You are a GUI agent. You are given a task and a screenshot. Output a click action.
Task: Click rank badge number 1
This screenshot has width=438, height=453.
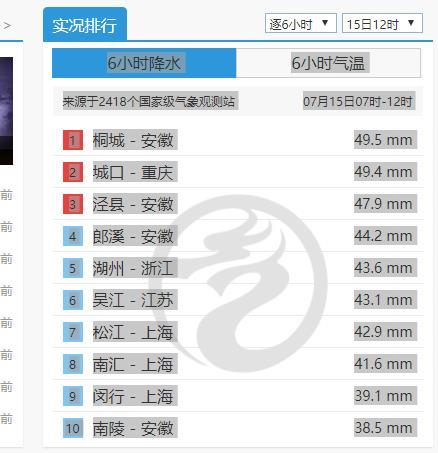pyautogui.click(x=73, y=140)
